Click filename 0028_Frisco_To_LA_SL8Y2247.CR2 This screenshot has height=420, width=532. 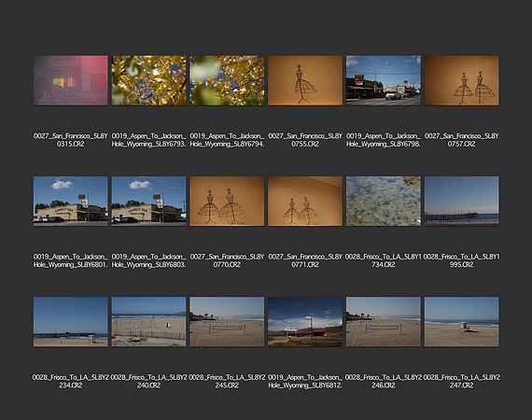point(462,382)
